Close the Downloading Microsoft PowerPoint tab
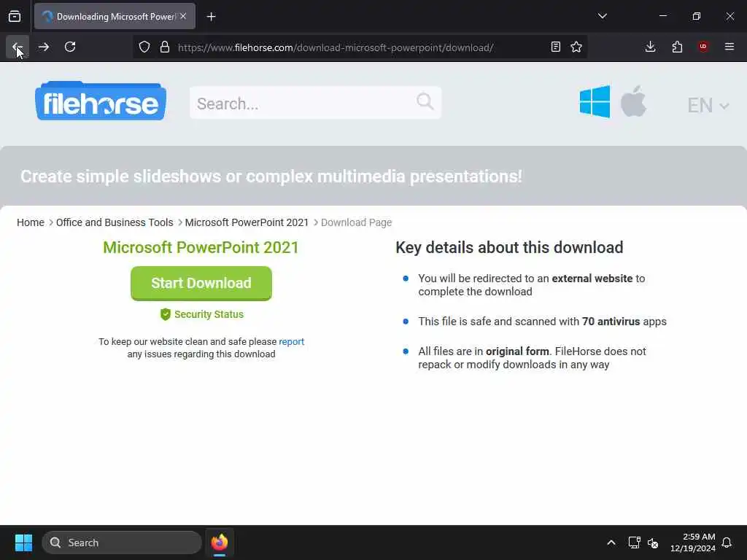The height and width of the screenshot is (560, 747). pyautogui.click(x=183, y=16)
